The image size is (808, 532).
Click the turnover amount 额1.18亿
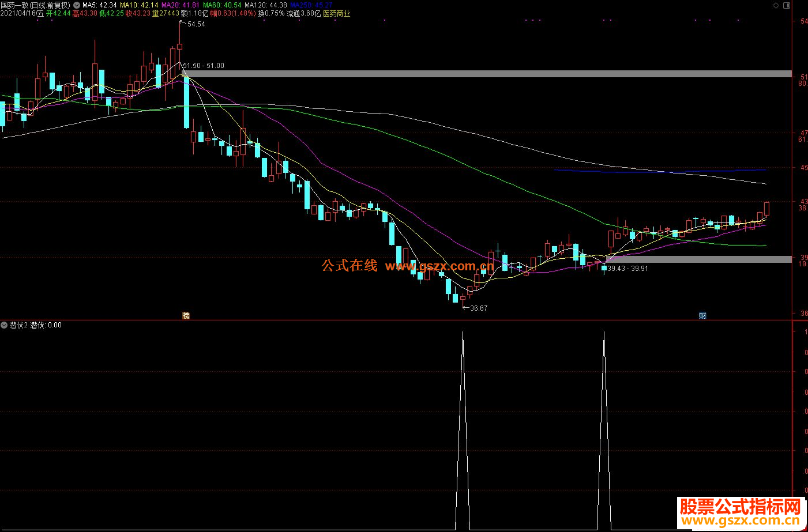point(195,13)
